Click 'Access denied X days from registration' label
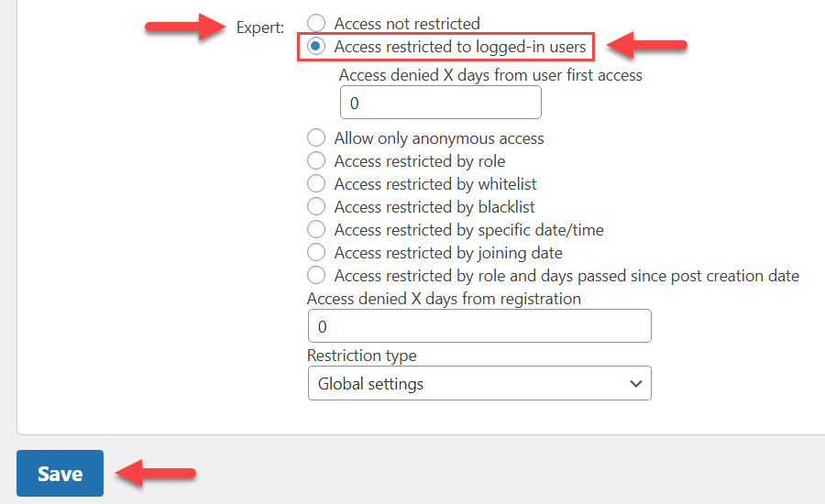Viewport: 825px width, 504px height. pyautogui.click(x=444, y=299)
